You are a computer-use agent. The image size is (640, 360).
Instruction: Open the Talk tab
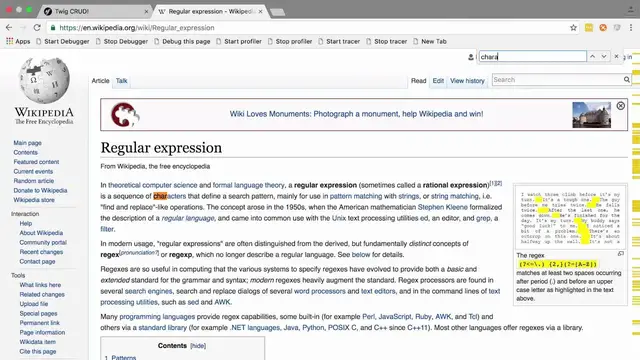(122, 81)
